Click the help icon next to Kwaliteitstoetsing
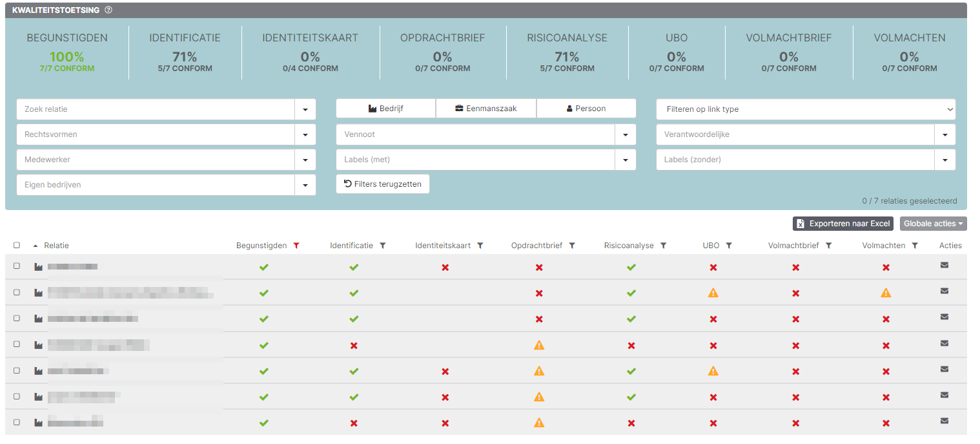 pyautogui.click(x=108, y=10)
